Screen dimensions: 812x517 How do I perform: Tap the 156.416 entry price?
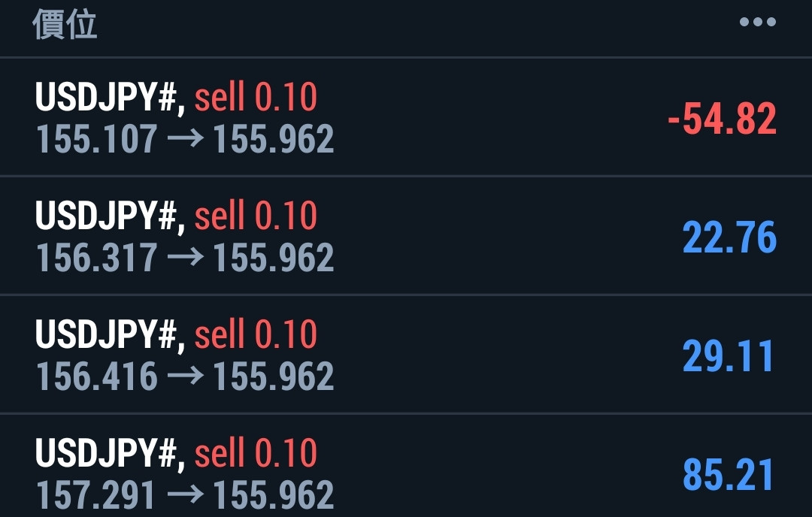[97, 377]
